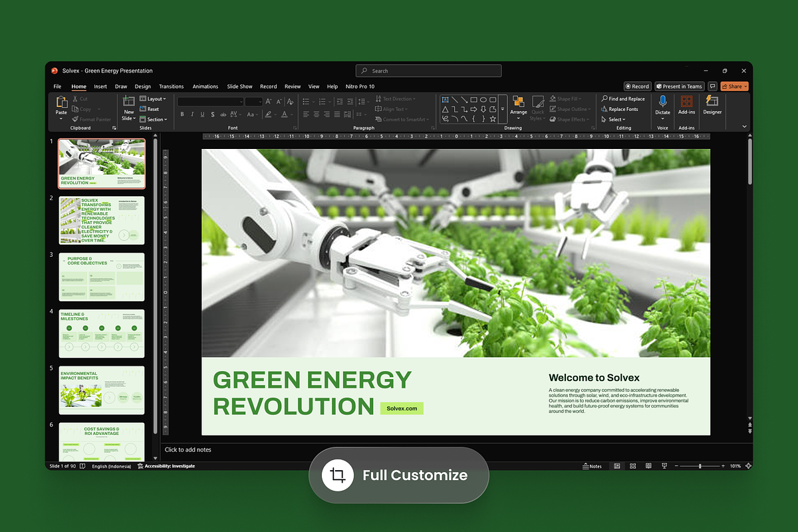Select the text box shape in gallery
Image resolution: width=798 pixels, height=532 pixels.
point(445,100)
